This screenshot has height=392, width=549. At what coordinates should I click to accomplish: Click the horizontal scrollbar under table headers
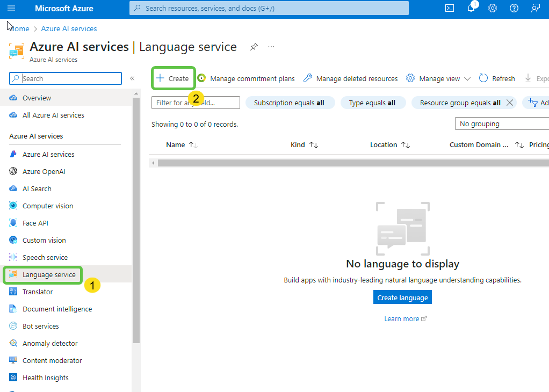point(349,163)
